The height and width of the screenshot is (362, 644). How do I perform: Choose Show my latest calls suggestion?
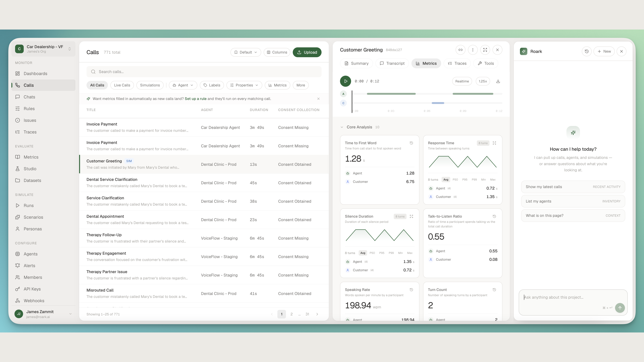click(x=573, y=187)
